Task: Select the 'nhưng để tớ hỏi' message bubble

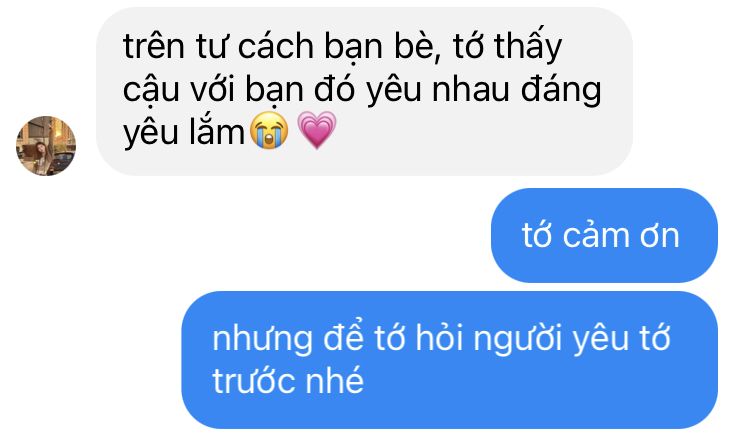Action: pyautogui.click(x=450, y=360)
